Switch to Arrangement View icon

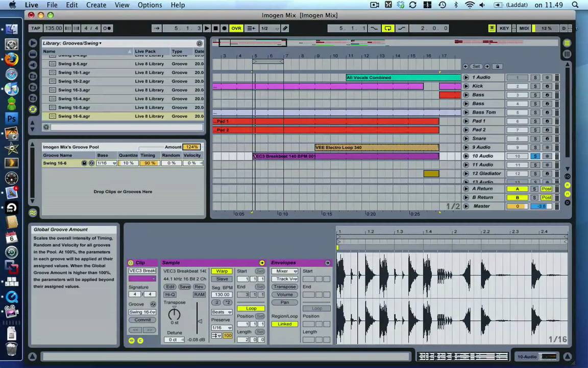[567, 43]
